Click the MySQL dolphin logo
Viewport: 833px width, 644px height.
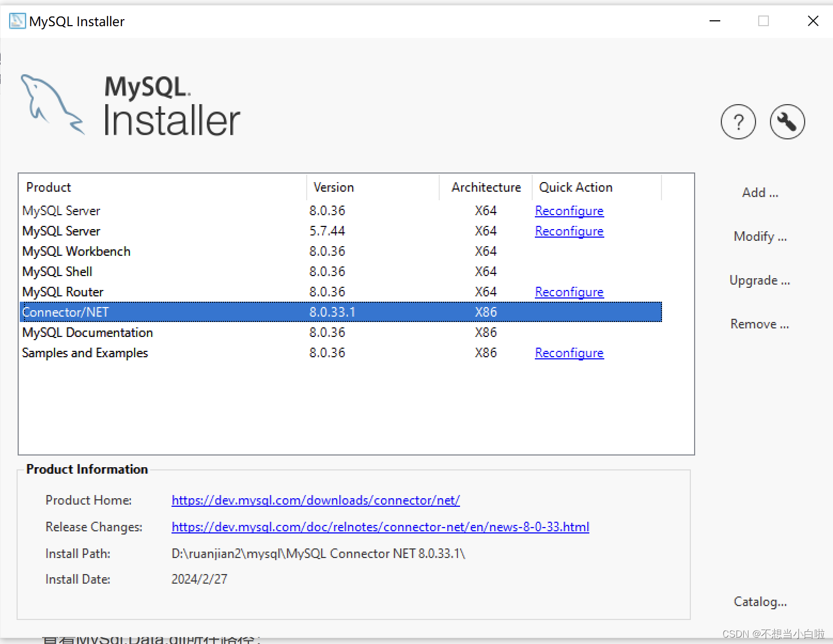(53, 105)
